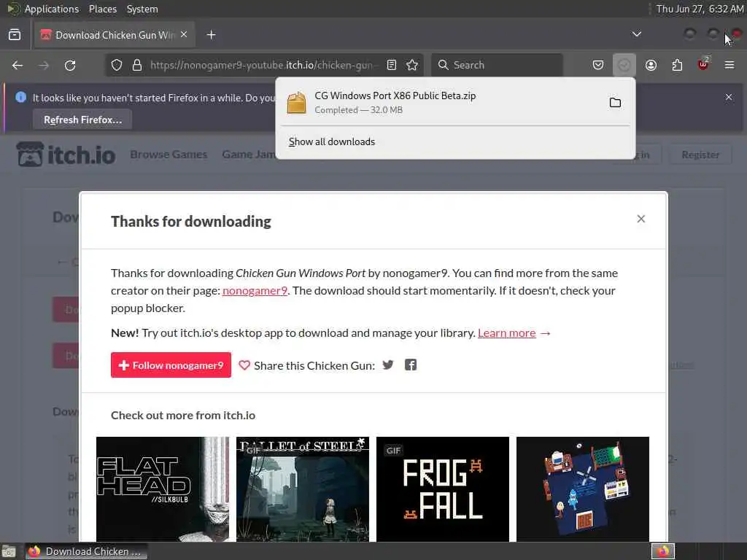Show CG Windows Port zip in folder

click(615, 102)
